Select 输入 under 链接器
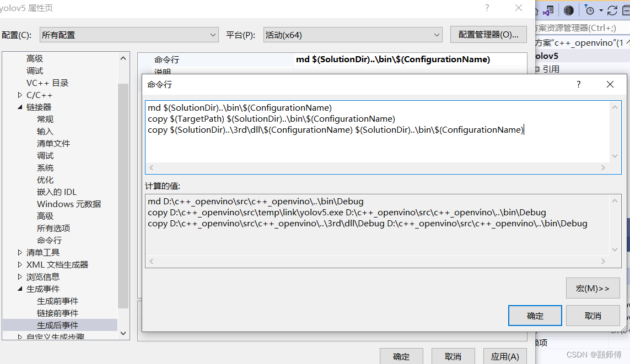This screenshot has width=630, height=364. (x=45, y=132)
